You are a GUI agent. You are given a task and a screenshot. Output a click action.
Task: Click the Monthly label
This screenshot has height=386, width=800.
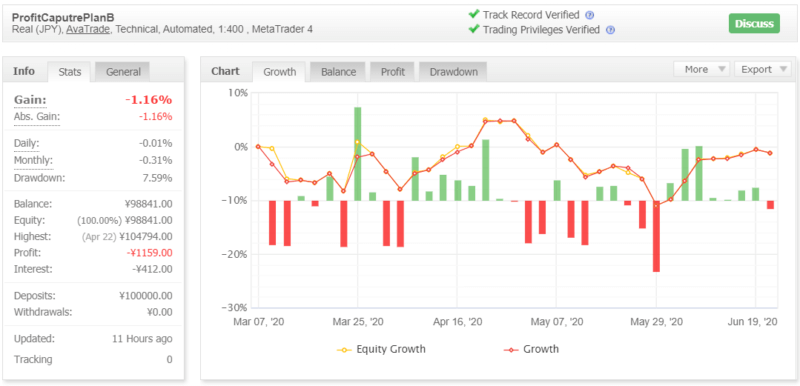point(33,161)
